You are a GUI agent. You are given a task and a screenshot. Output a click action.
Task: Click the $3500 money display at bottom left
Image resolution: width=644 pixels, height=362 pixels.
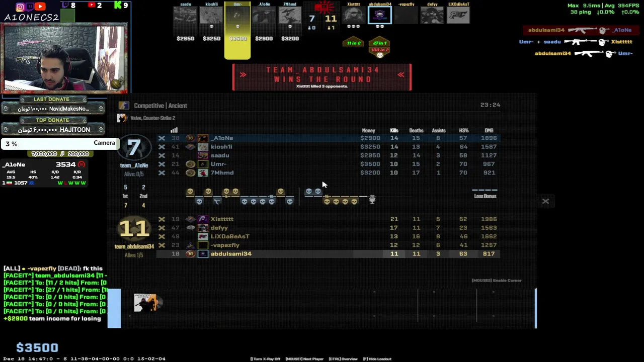coord(37,347)
